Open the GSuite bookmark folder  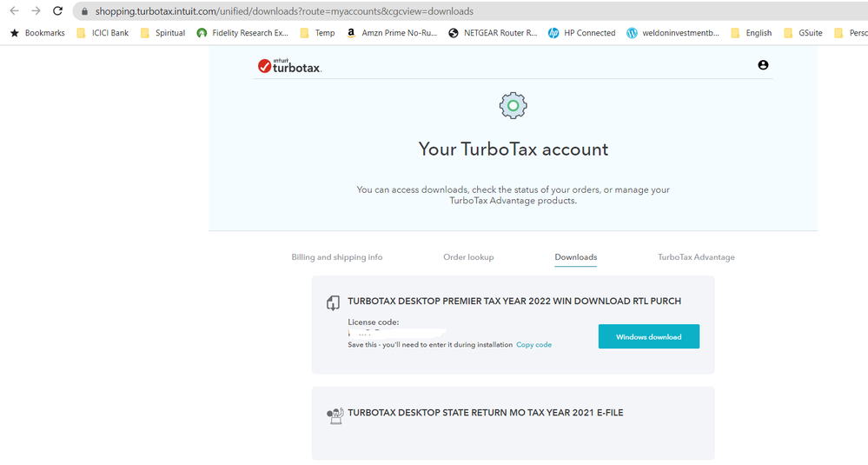(803, 33)
